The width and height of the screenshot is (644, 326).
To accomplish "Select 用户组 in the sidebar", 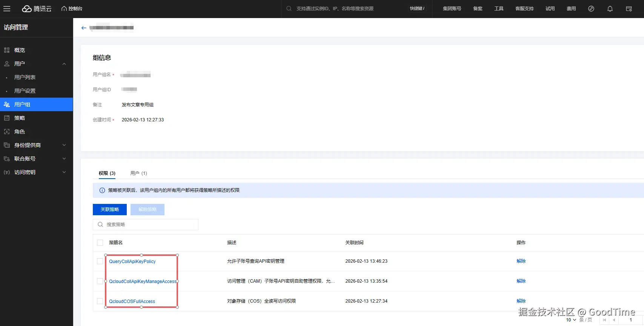I will pyautogui.click(x=36, y=104).
